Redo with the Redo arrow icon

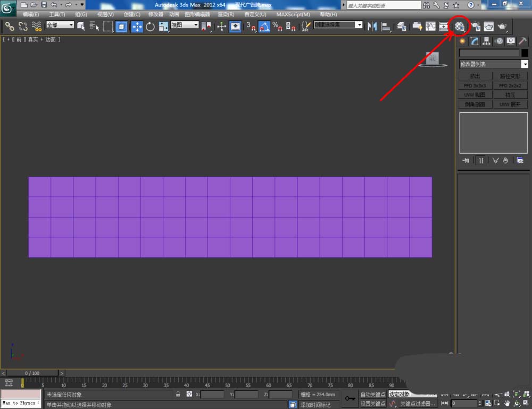(69, 5)
